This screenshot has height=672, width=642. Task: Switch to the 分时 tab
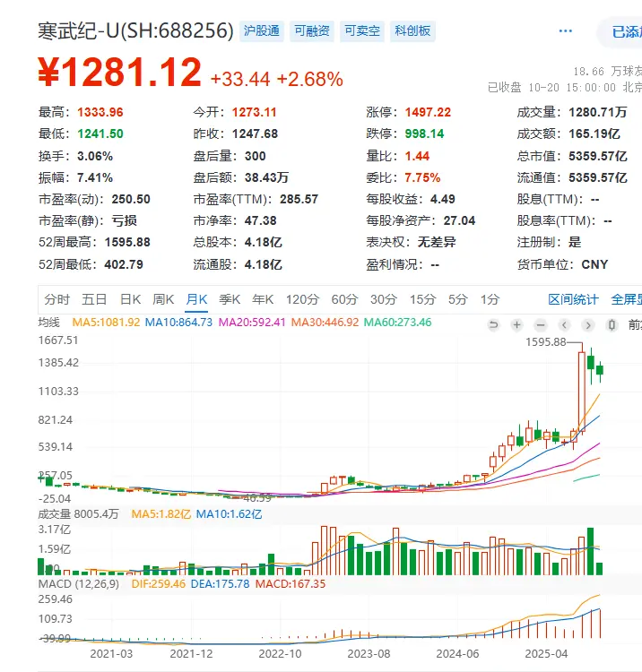tap(56, 299)
